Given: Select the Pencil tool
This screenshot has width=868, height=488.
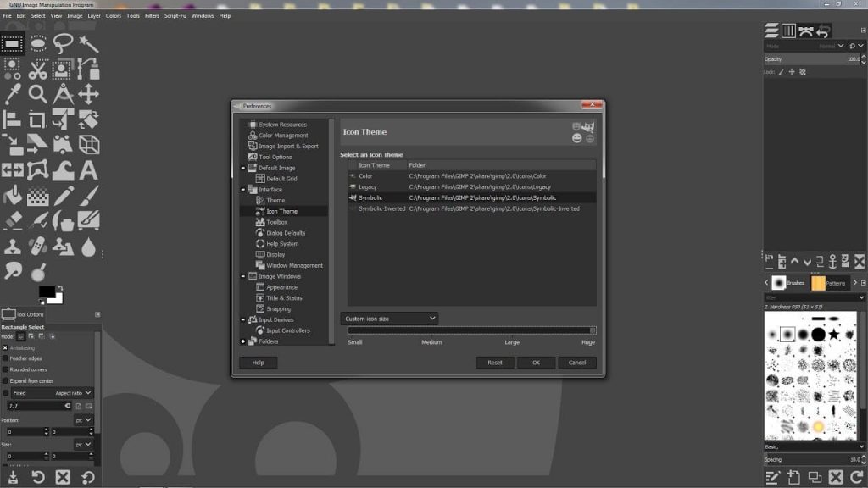Looking at the screenshot, I should [x=63, y=196].
